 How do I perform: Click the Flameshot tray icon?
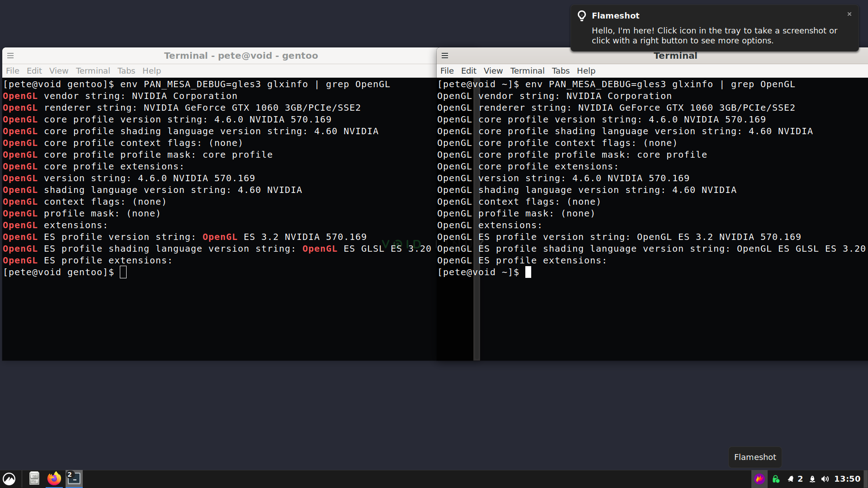pyautogui.click(x=759, y=479)
